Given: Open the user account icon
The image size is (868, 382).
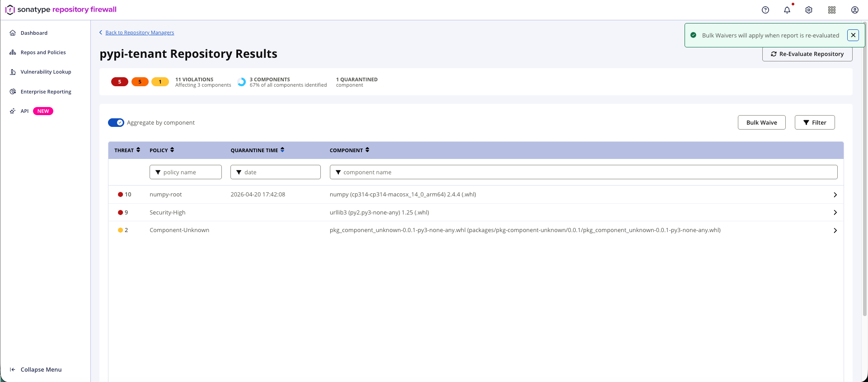Looking at the screenshot, I should tap(855, 10).
